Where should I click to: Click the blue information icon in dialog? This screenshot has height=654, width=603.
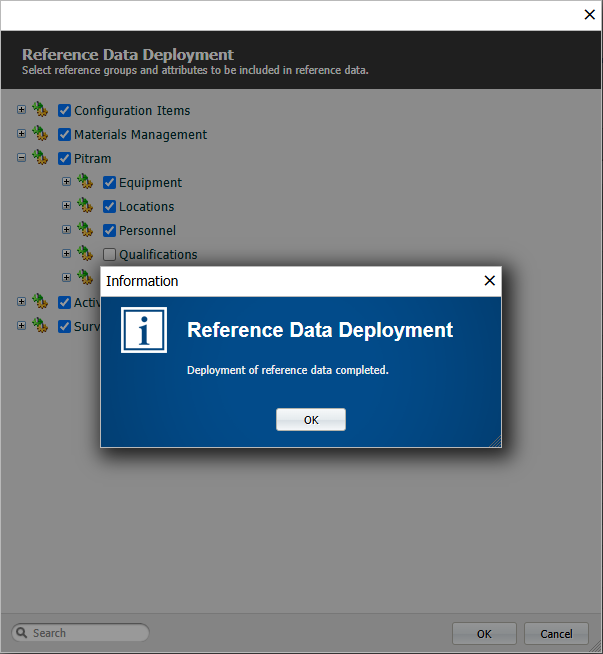[144, 330]
